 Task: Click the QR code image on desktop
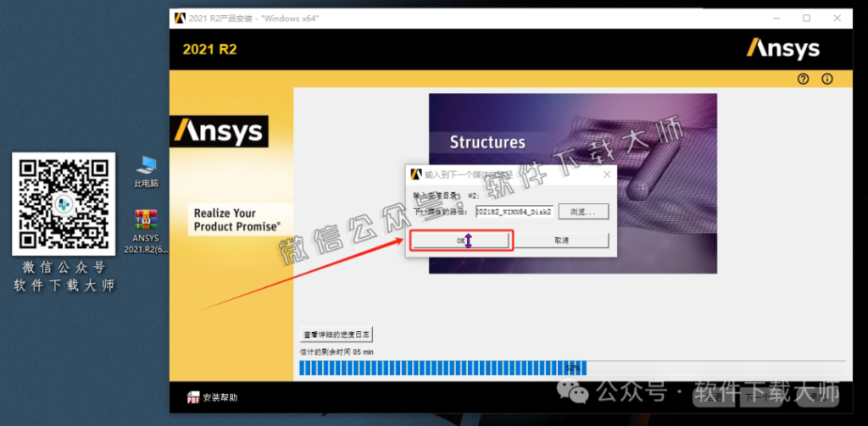64,203
